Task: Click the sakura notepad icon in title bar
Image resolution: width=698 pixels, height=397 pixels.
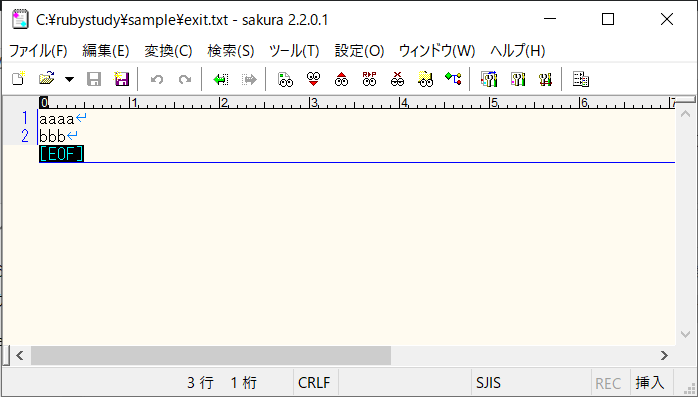Action: [20, 20]
